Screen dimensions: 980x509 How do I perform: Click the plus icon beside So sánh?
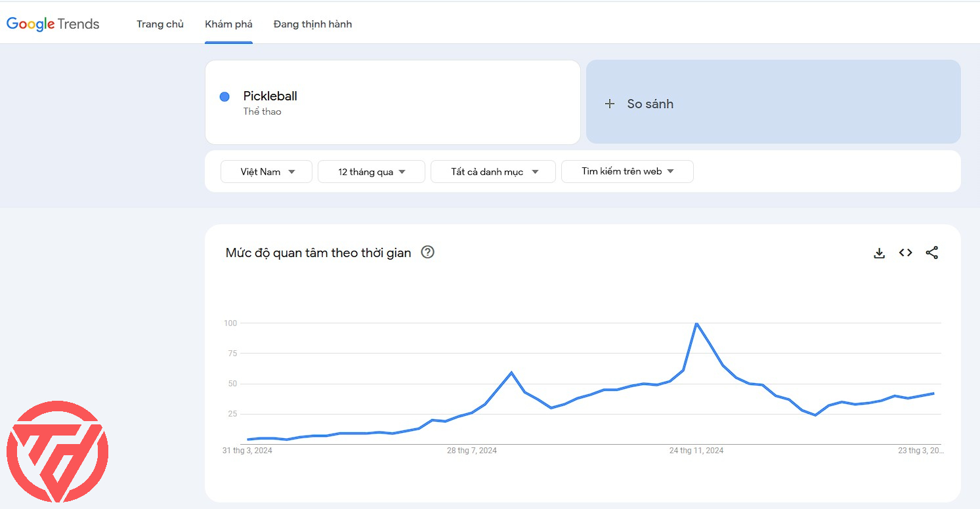tap(610, 104)
